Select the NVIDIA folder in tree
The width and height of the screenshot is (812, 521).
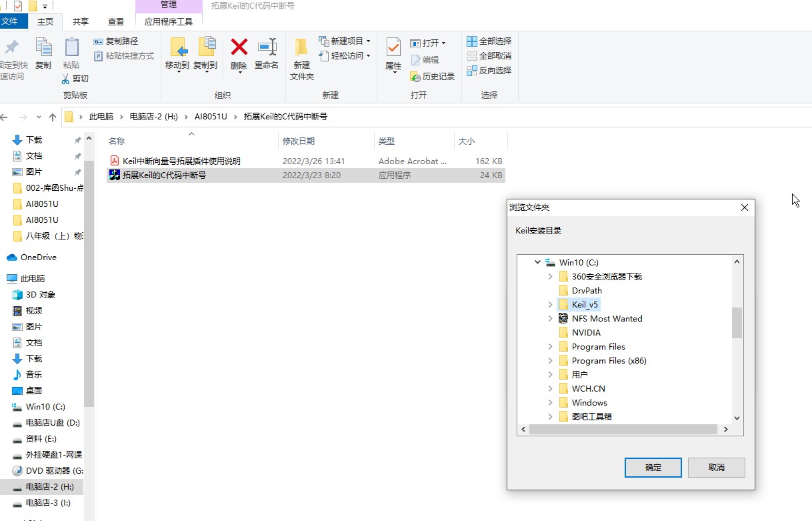pos(579,333)
